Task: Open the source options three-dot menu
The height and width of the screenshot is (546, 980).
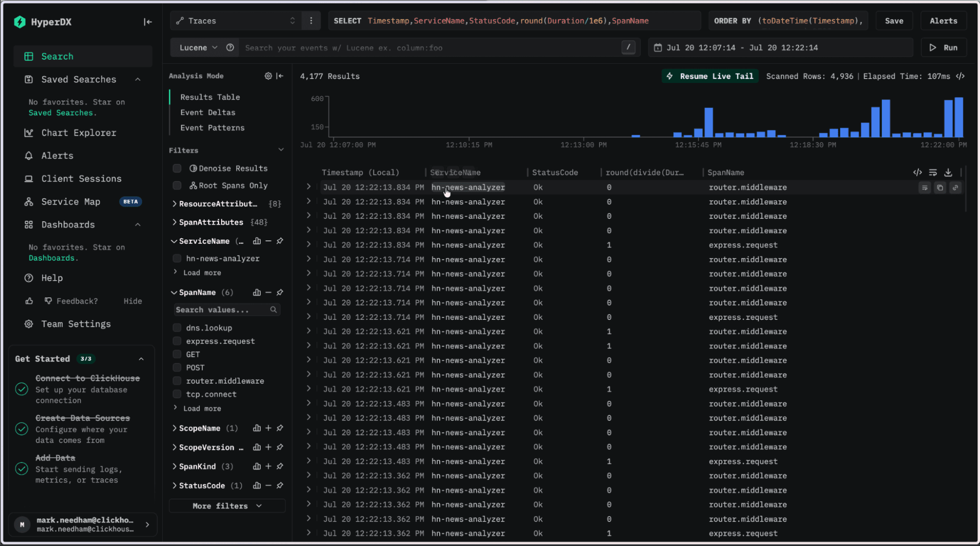Action: point(311,21)
